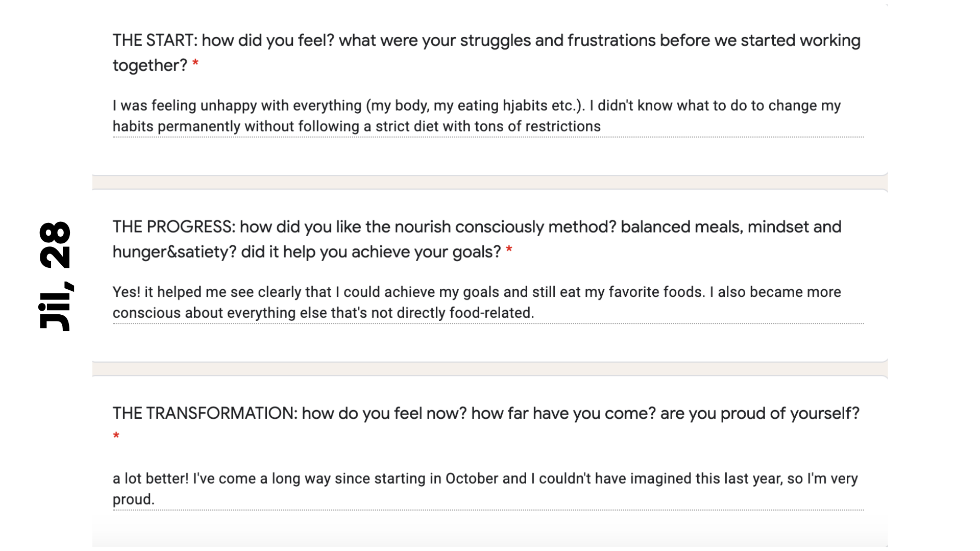Focus the answer field starting "a lot better!"
980x551 pixels.
pyautogui.click(x=484, y=489)
